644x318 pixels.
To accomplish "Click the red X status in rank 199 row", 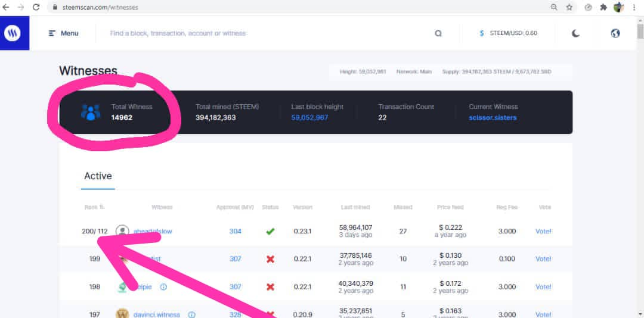I will click(270, 259).
